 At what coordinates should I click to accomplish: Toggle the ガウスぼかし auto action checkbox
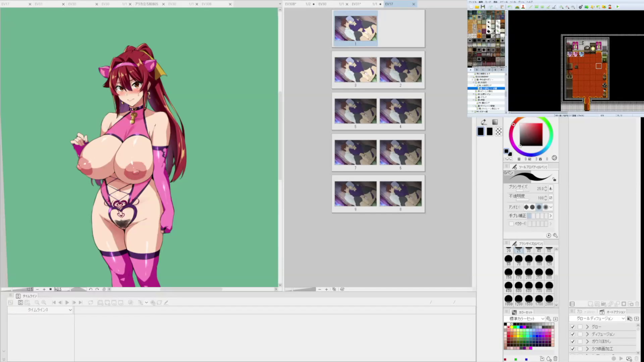573,342
